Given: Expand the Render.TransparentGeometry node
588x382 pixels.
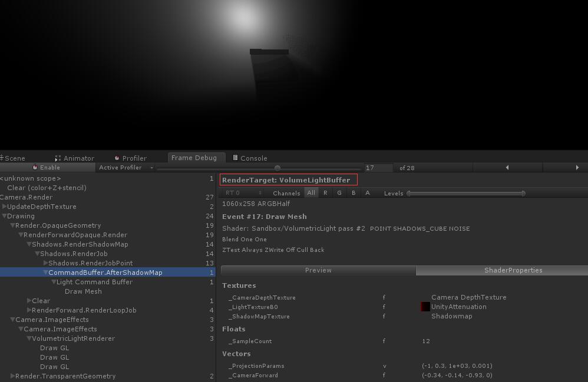Looking at the screenshot, I should 12,376.
